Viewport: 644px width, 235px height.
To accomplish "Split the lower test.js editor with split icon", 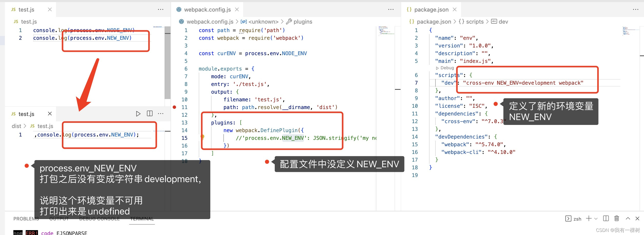I will 150,113.
